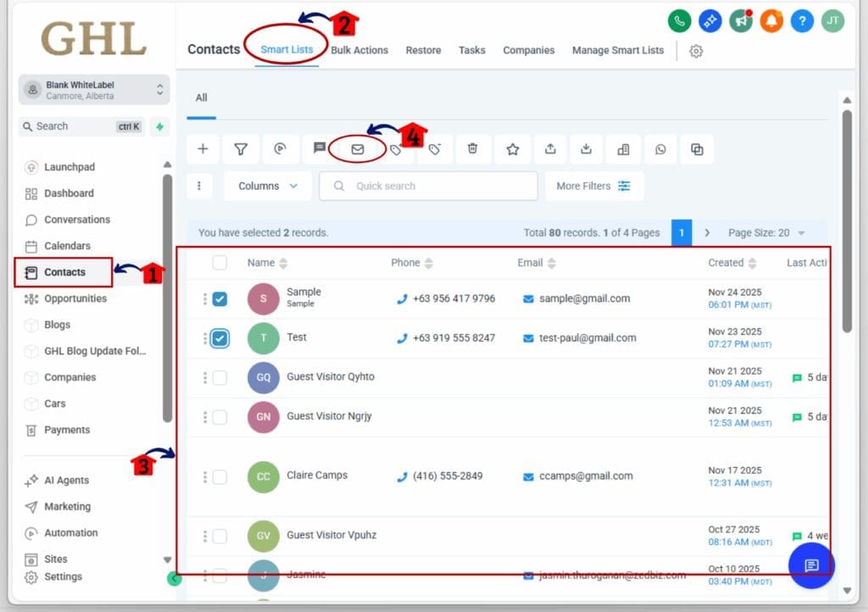Click inside the Quick search field
868x612 pixels.
[428, 186]
